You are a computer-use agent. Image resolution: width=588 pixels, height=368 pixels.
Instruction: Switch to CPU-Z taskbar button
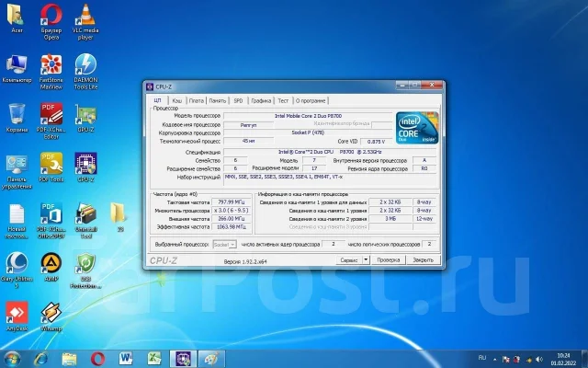pos(183,359)
